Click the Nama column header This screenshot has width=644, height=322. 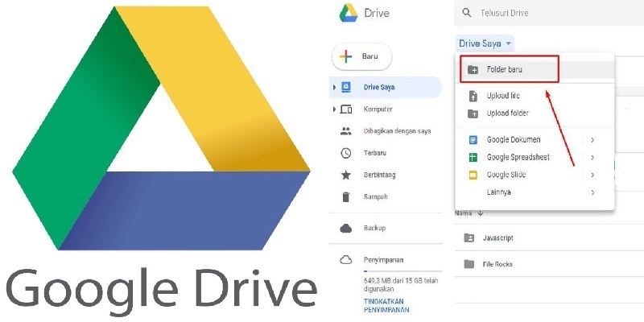(x=464, y=213)
